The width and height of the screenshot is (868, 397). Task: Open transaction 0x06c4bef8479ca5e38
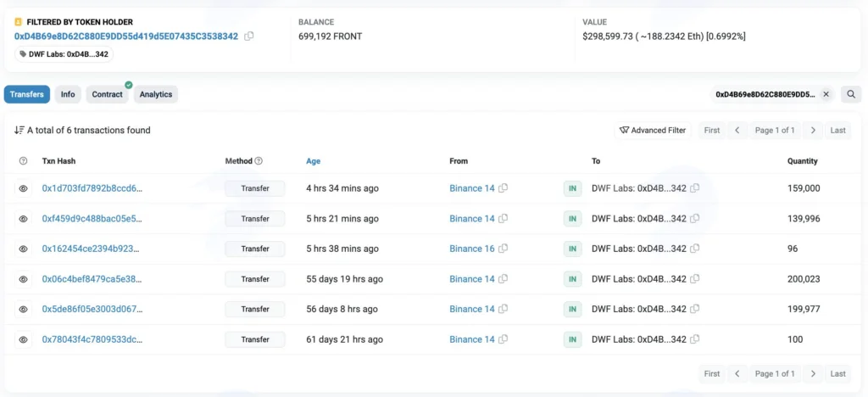coord(92,279)
